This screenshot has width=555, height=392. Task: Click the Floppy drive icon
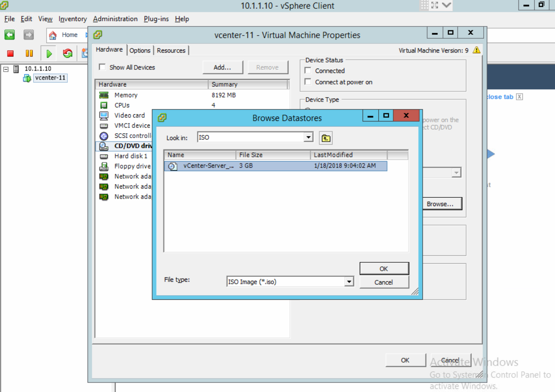(104, 167)
